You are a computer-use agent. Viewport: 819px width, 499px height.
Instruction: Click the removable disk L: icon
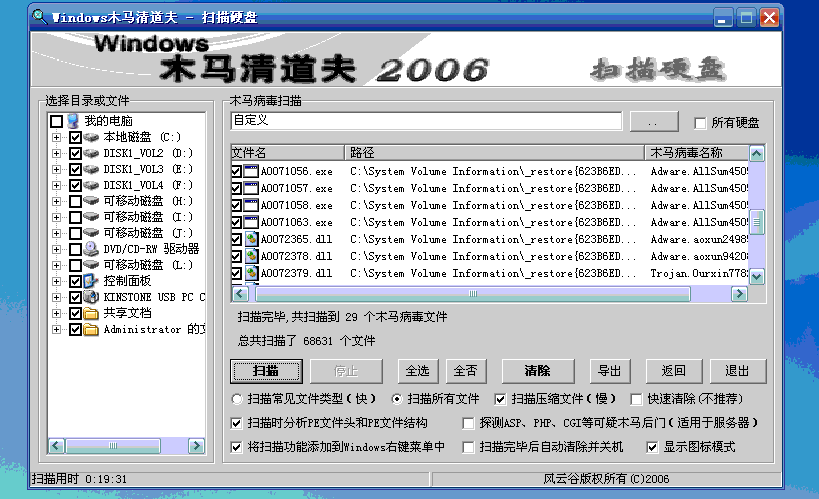[x=91, y=265]
